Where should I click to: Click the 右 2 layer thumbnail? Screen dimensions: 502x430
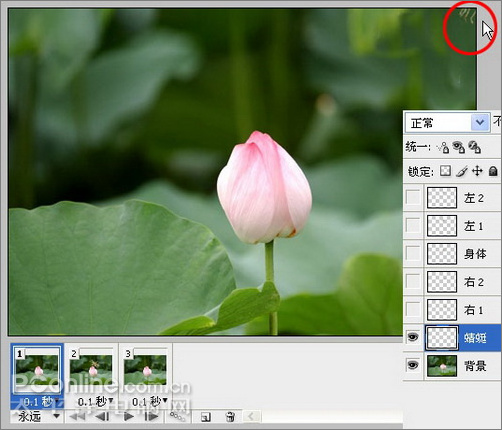pos(442,282)
